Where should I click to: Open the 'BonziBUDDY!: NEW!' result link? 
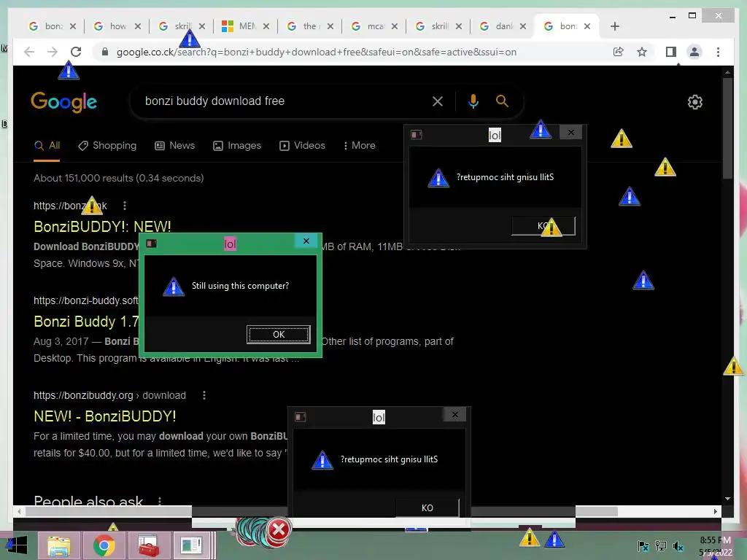coord(102,227)
